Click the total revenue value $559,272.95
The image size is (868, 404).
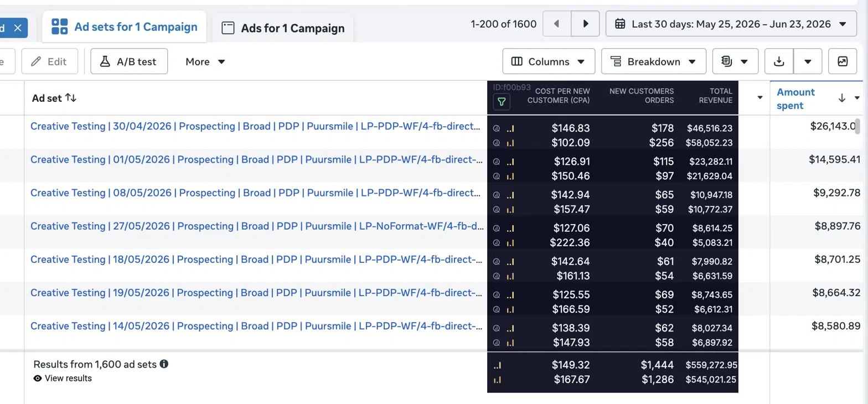(711, 365)
